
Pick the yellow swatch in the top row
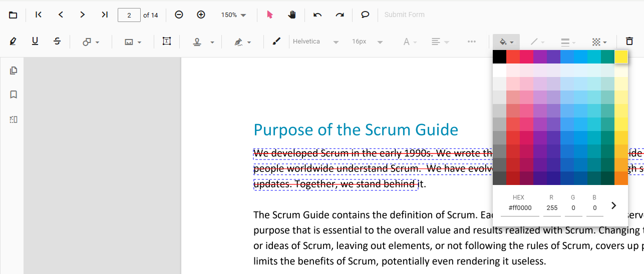coord(621,57)
